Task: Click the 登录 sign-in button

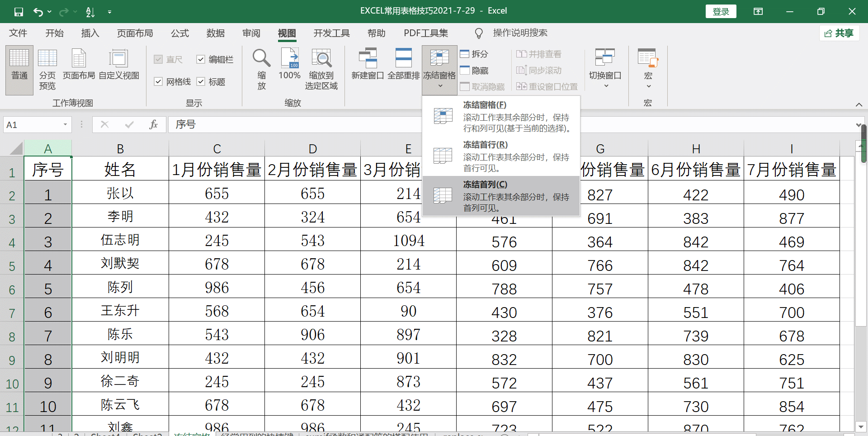Action: (x=721, y=12)
